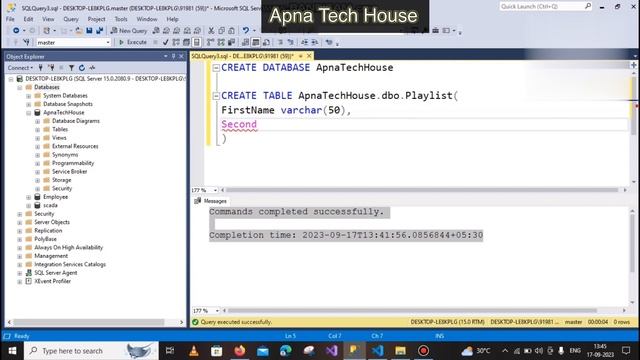Viewport: 640px width, 360px height.
Task: Click the Quick Launch search field
Action: coord(546,7)
